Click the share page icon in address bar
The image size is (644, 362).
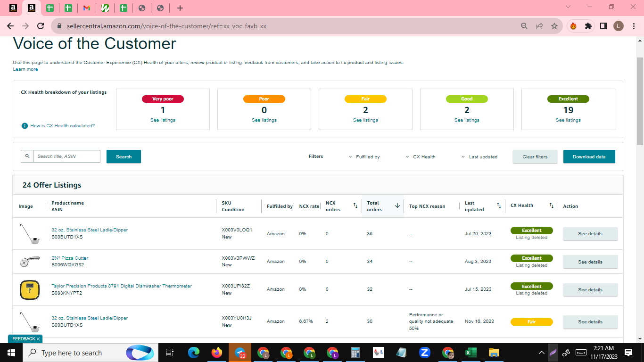[539, 26]
